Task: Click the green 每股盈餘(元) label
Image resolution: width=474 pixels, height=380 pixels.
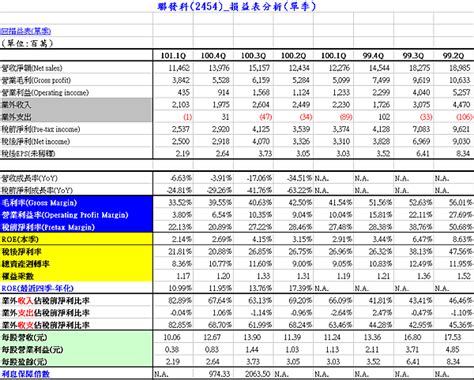Action: pos(24,362)
